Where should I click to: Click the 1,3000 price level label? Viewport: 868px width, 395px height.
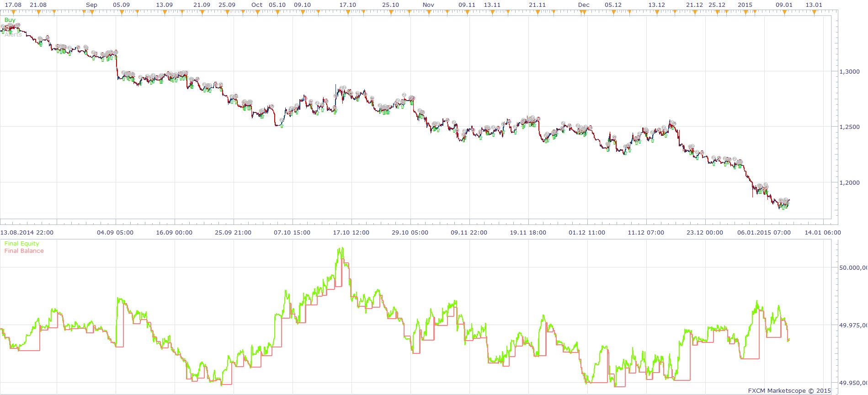coord(850,72)
